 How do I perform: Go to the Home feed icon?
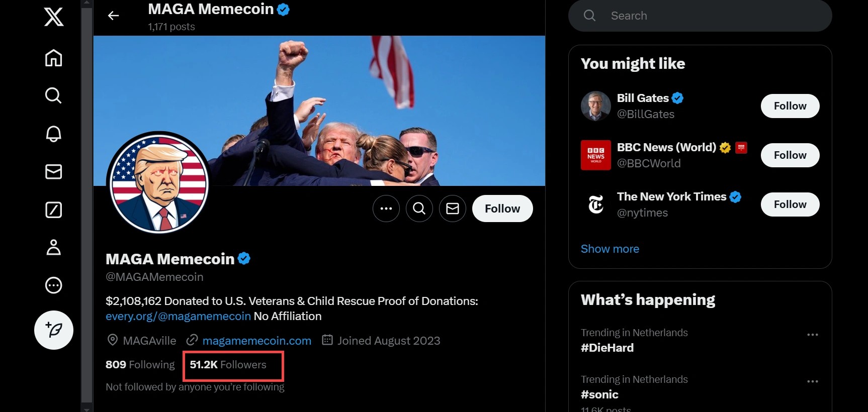point(53,58)
